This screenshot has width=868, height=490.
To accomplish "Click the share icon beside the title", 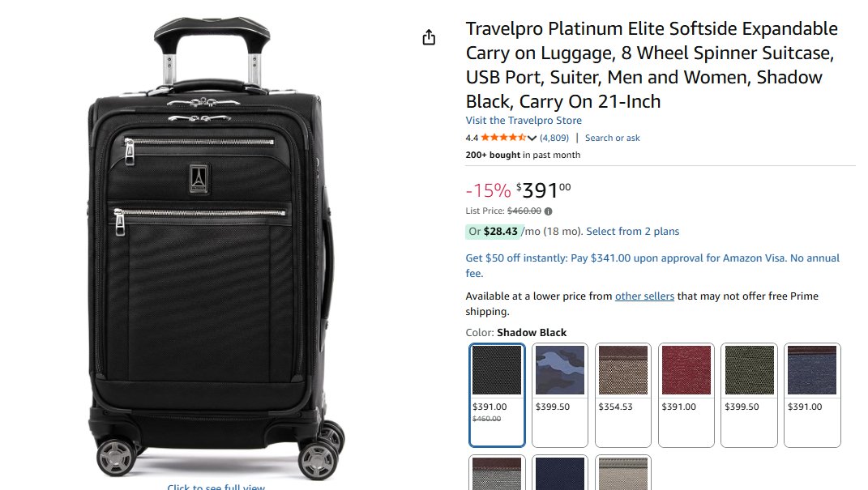I will [x=429, y=38].
